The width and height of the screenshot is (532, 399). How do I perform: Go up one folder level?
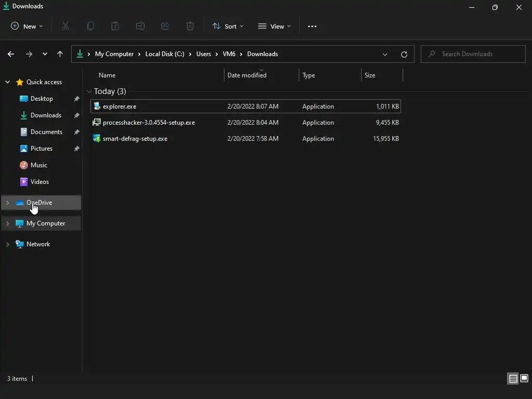[x=60, y=54]
